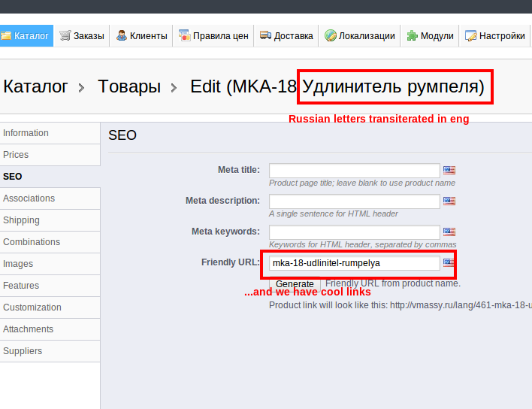
Task: Click the 'Meta keywords:' label
Action: click(225, 232)
